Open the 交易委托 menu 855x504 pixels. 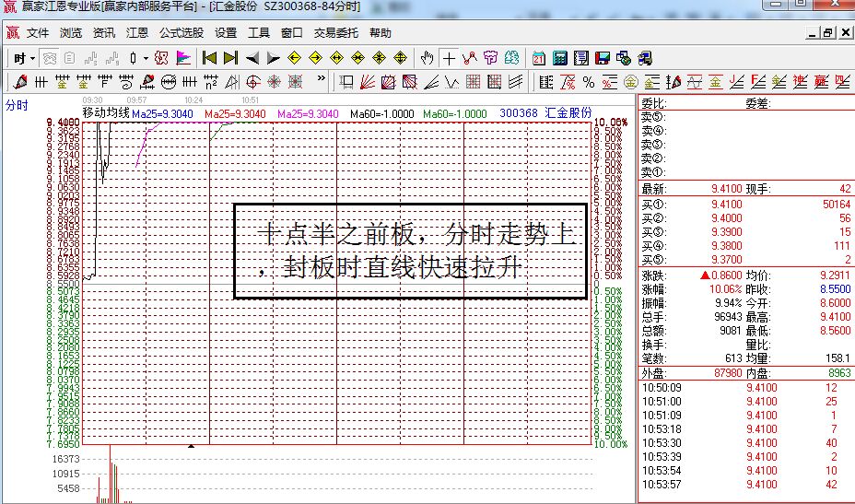(x=336, y=32)
